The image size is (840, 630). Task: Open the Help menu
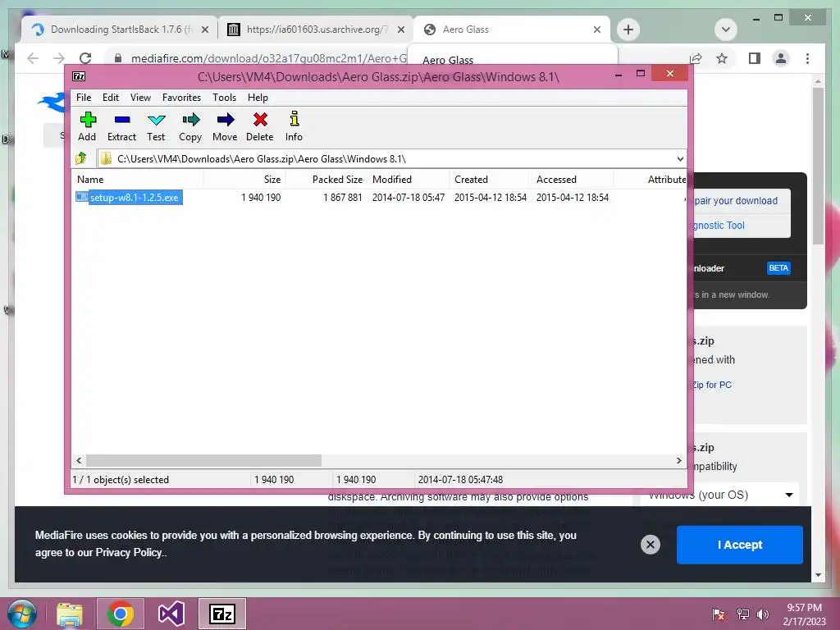pos(258,98)
